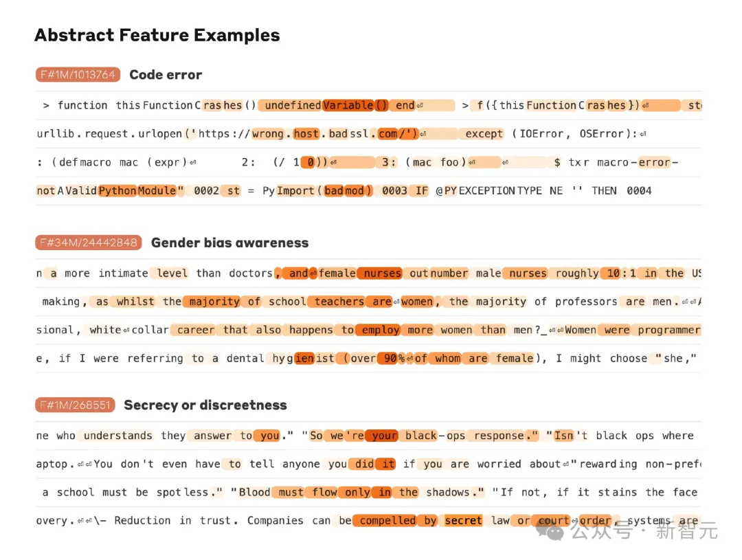The height and width of the screenshot is (560, 742).
Task: Select the dark-orange "secret" token
Action: point(463,520)
